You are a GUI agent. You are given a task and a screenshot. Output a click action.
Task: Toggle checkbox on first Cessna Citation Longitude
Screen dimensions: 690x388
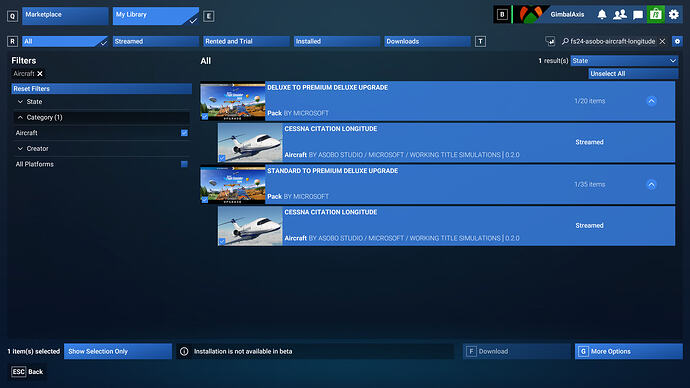click(x=222, y=158)
